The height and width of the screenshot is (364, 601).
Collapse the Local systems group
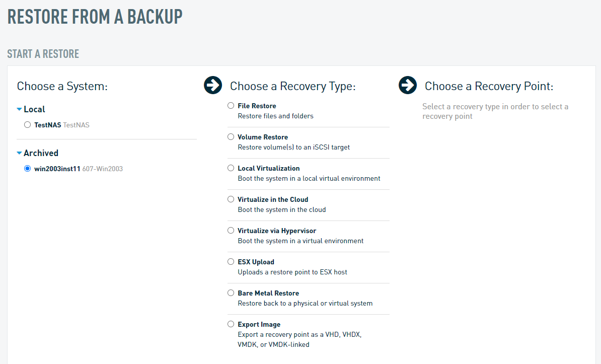(x=20, y=109)
